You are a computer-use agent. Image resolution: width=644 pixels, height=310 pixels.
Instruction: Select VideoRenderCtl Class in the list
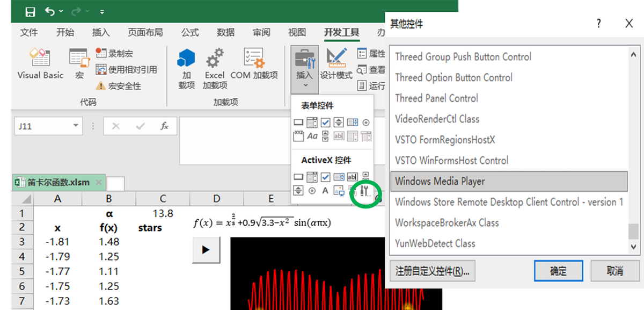437,119
